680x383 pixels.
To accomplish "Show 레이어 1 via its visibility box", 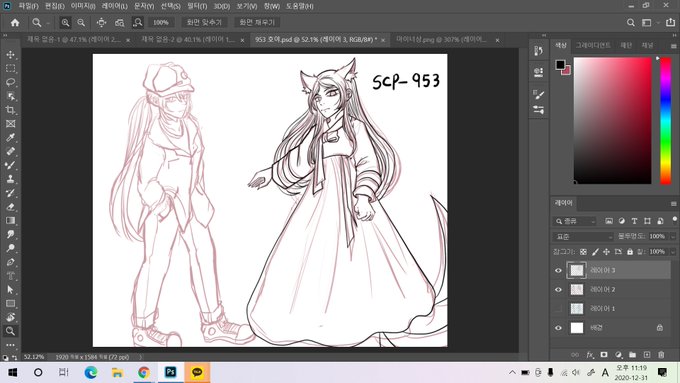I will click(x=558, y=308).
